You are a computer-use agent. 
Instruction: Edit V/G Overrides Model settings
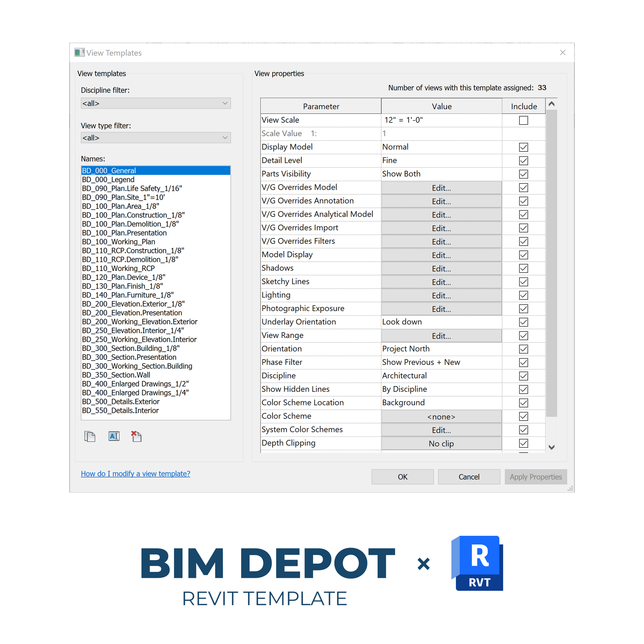coord(441,188)
